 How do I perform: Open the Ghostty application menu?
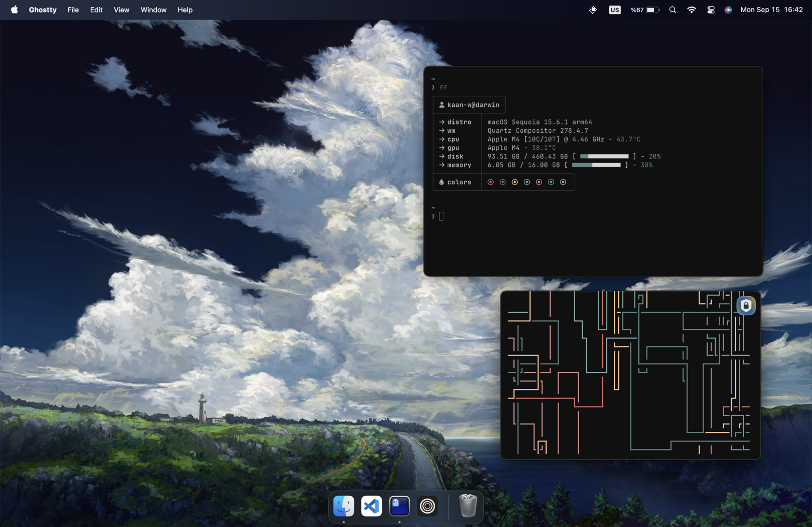pos(42,10)
